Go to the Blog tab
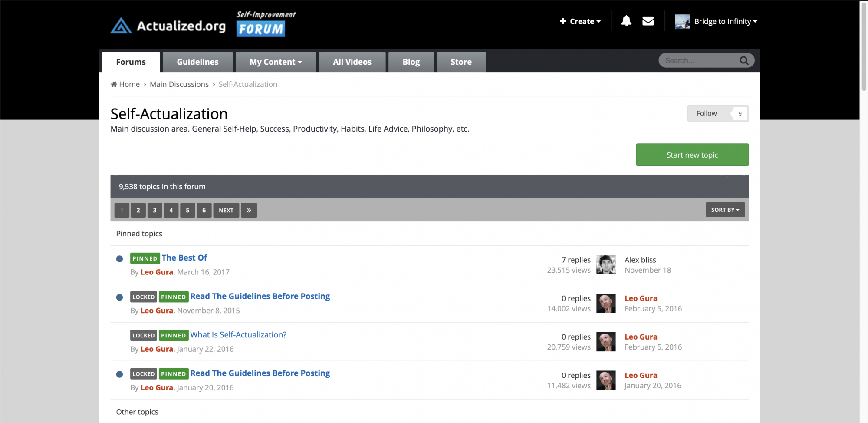The height and width of the screenshot is (423, 868). [x=411, y=62]
